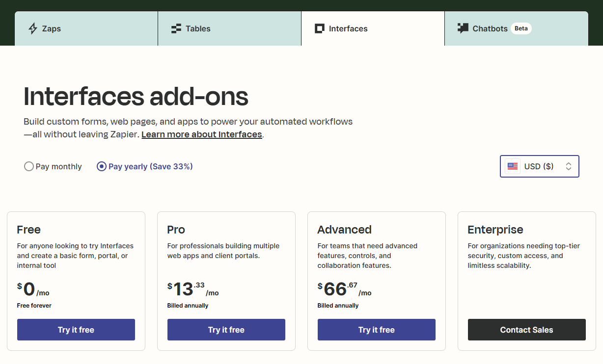Open the USD ($) currency dropdown
Screen dimensions: 603x364
(x=539, y=166)
